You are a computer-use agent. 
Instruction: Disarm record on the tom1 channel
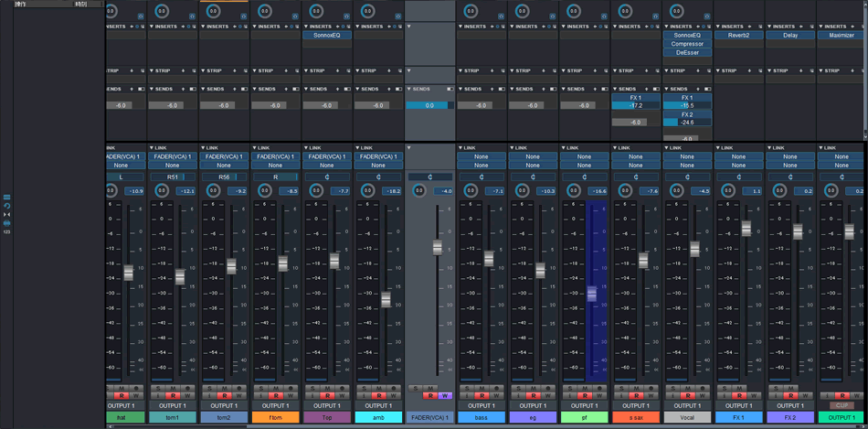pyautogui.click(x=172, y=396)
